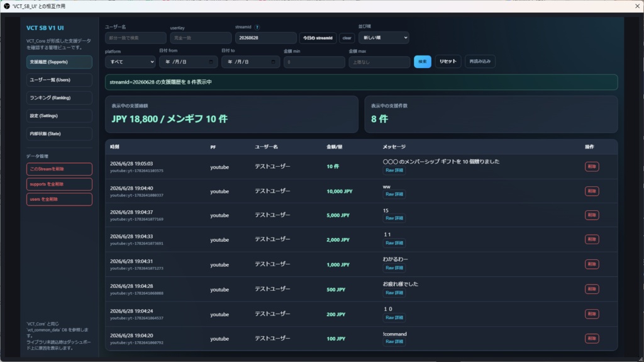Viewport: 644px width, 362px height.
Task: Click the app icon in the title bar
Action: tap(6, 6)
